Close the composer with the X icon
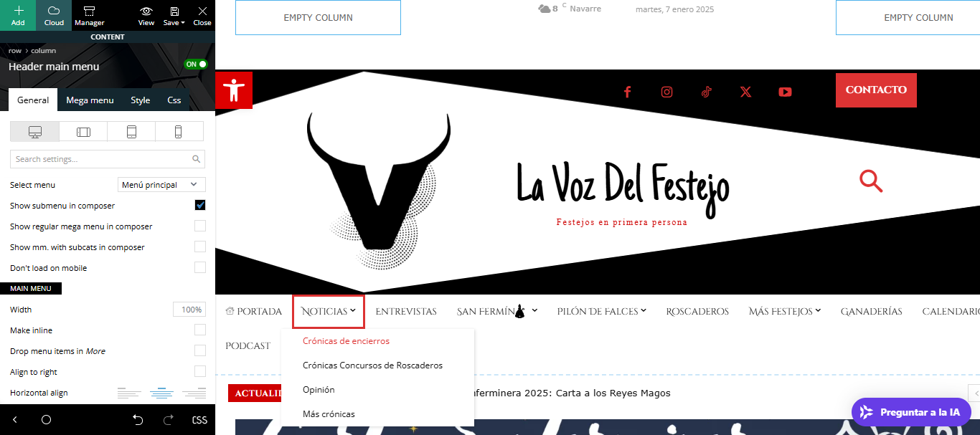Viewport: 980px width, 435px height. point(202,11)
